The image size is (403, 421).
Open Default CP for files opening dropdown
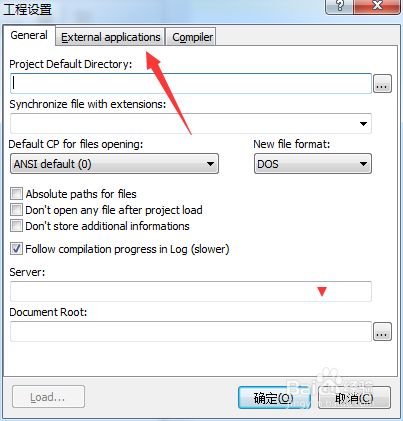click(x=114, y=164)
